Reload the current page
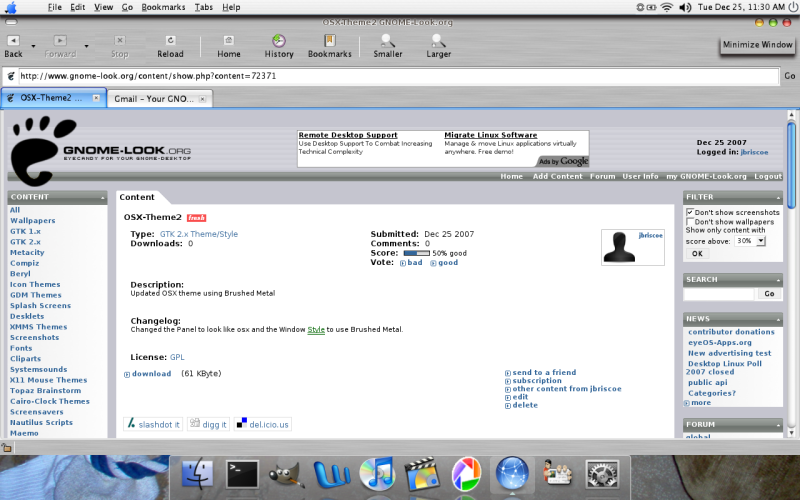800x500 pixels. pyautogui.click(x=170, y=41)
